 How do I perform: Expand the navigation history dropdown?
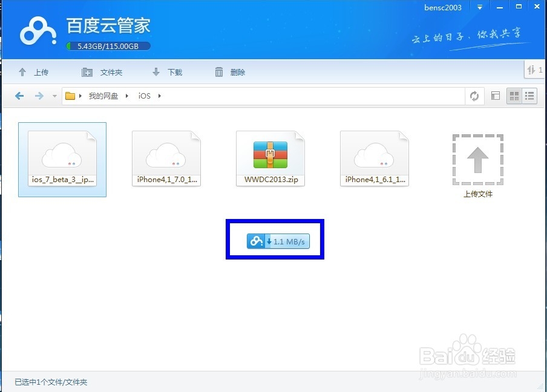tap(54, 96)
